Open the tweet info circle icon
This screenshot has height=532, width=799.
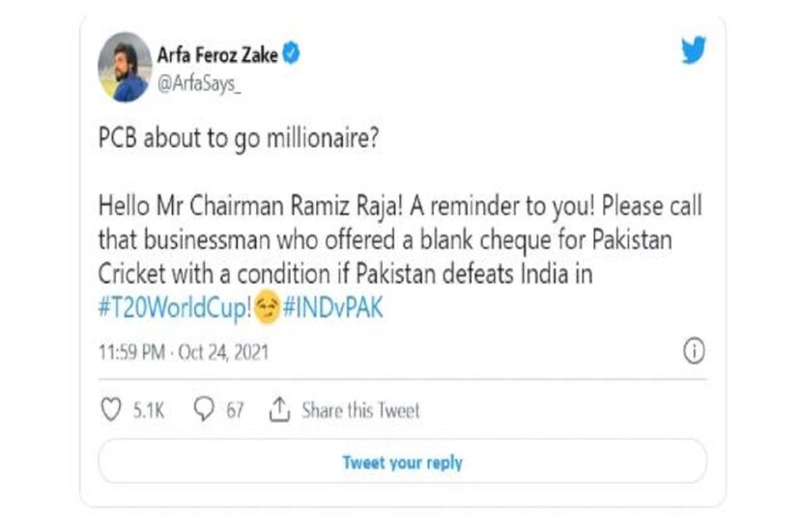click(x=693, y=352)
